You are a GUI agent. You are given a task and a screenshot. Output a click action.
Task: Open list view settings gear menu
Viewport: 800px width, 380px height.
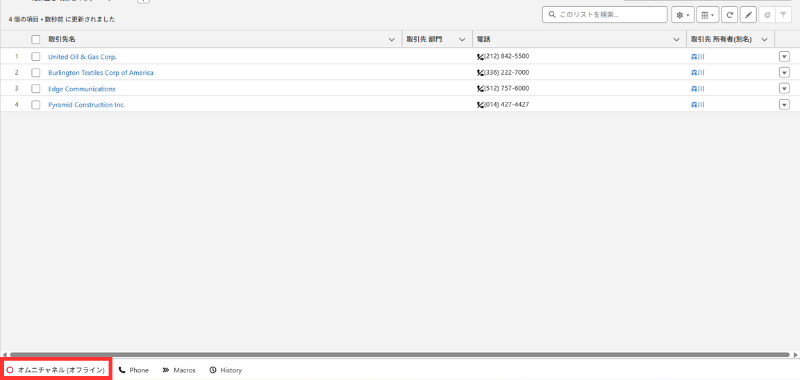(x=683, y=15)
